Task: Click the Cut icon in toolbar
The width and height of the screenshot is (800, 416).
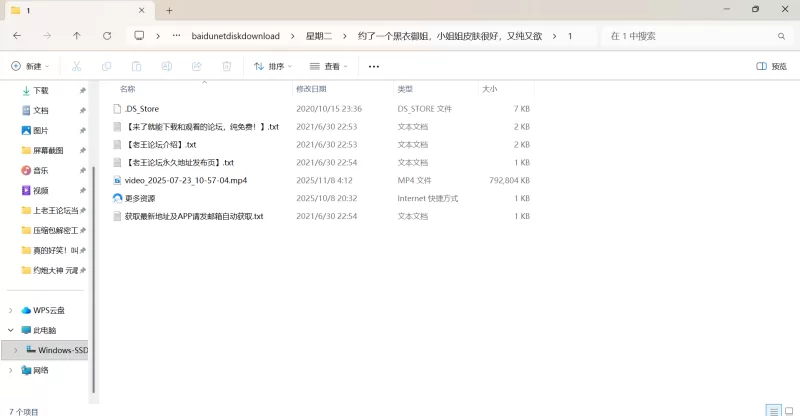Action: click(76, 67)
